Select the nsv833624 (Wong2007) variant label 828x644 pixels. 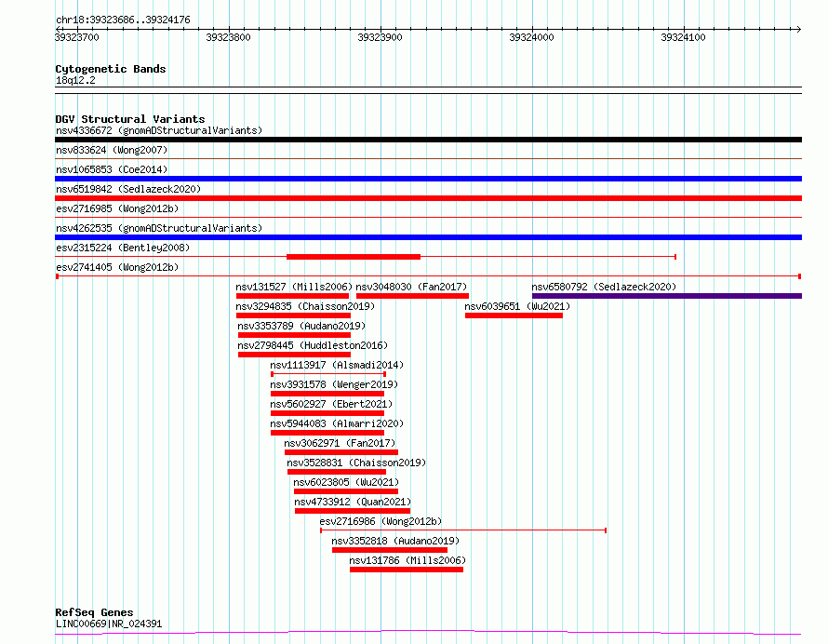tap(112, 150)
